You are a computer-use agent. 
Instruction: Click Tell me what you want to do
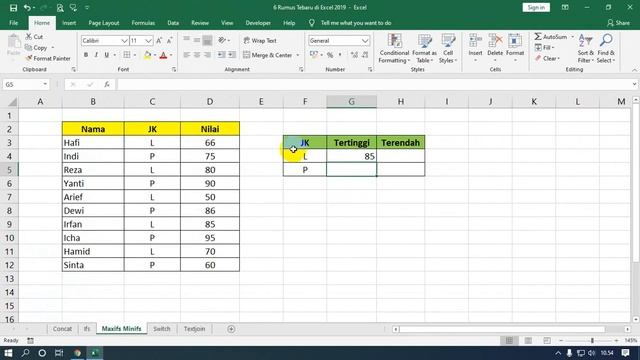coord(356,23)
